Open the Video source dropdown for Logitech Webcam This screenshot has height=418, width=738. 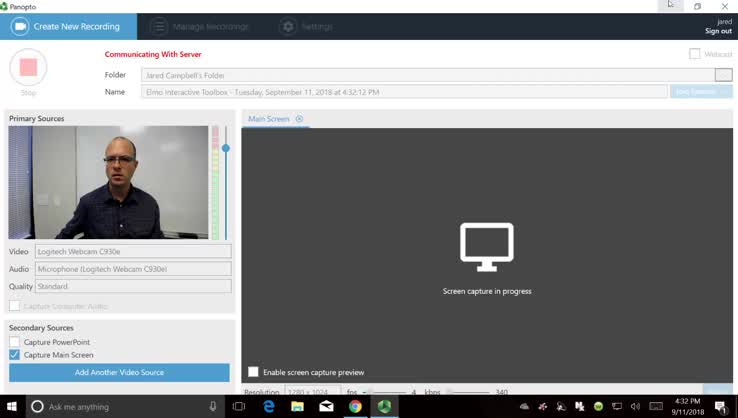pos(133,252)
